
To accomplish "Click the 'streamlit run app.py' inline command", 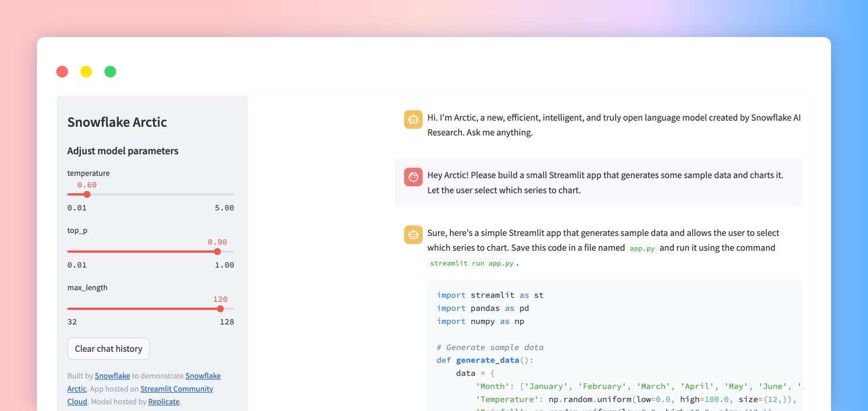I will (472, 263).
